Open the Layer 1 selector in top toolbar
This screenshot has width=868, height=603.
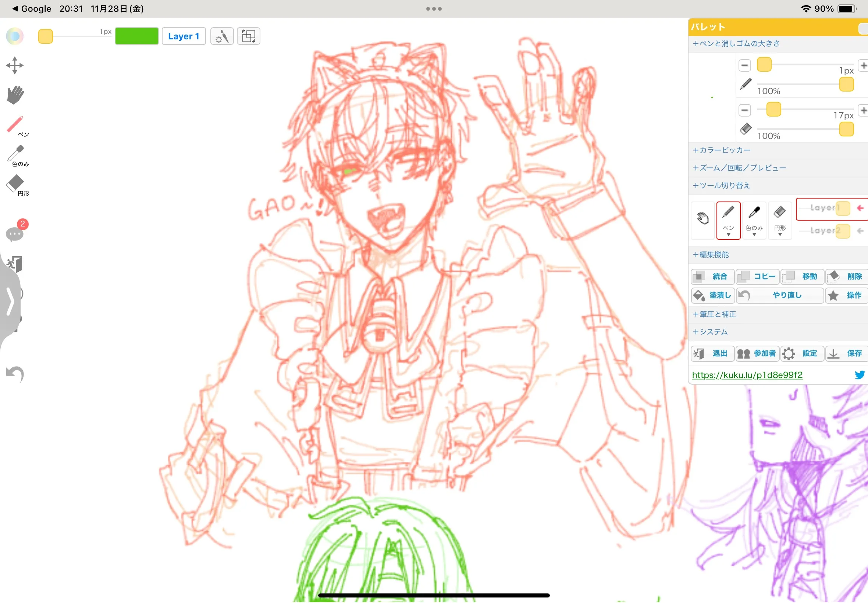[x=184, y=36]
